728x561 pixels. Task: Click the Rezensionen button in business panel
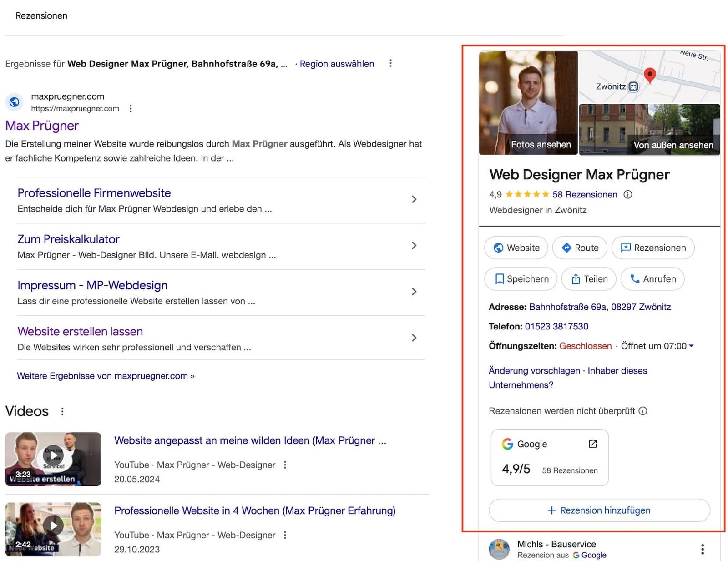pyautogui.click(x=653, y=248)
